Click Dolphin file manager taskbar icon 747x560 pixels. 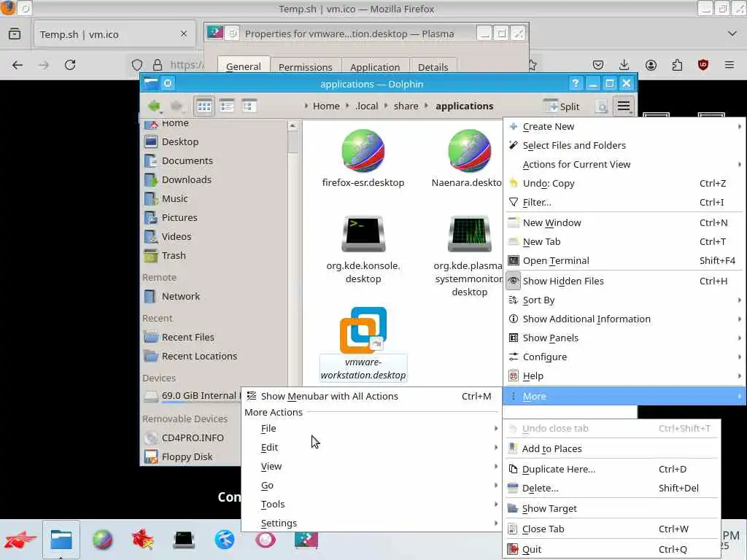pyautogui.click(x=61, y=540)
